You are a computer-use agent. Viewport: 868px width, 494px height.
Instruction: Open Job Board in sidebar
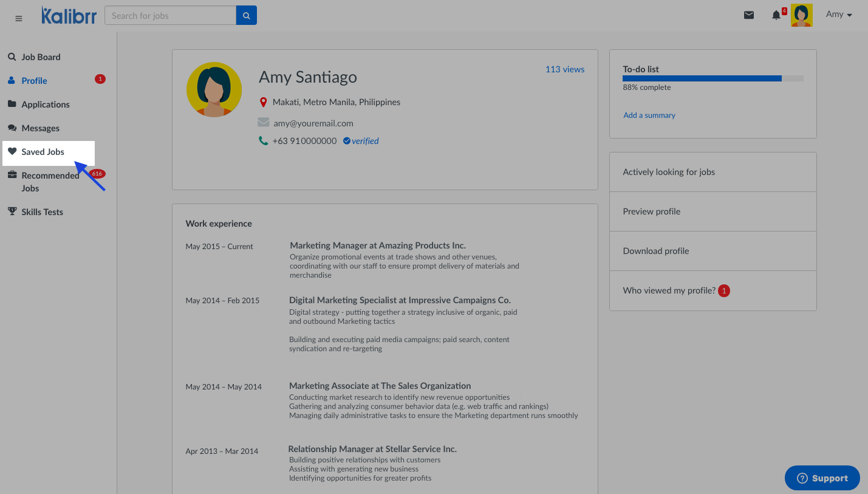pos(41,57)
